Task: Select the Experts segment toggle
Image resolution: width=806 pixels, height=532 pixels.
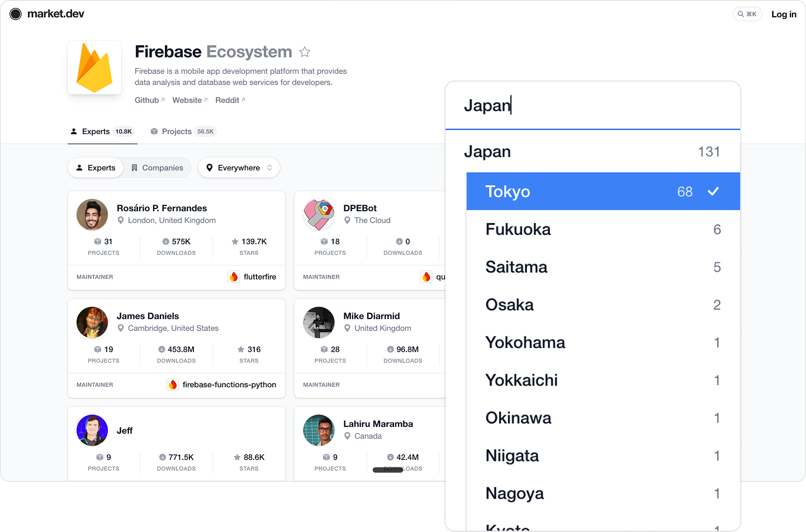Action: pyautogui.click(x=96, y=168)
